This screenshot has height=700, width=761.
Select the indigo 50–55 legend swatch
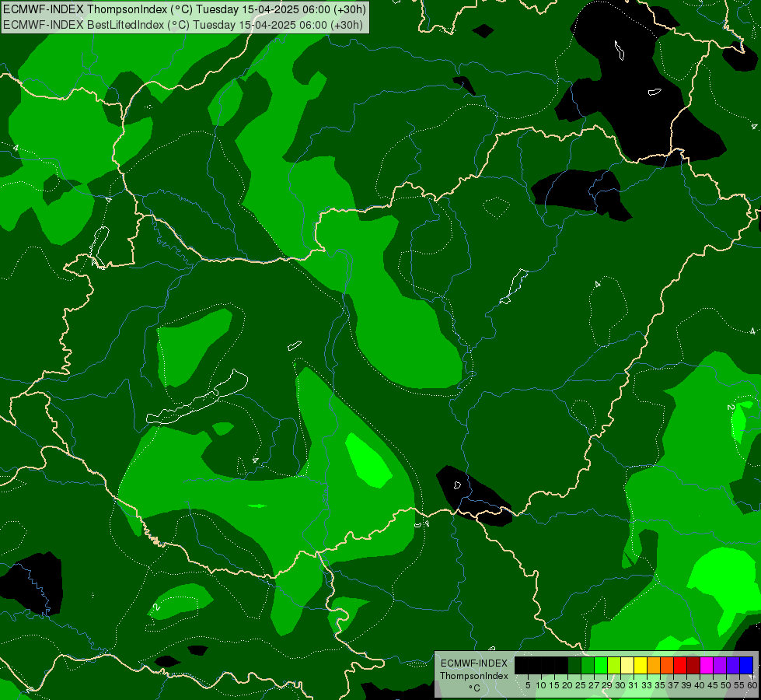tap(733, 665)
